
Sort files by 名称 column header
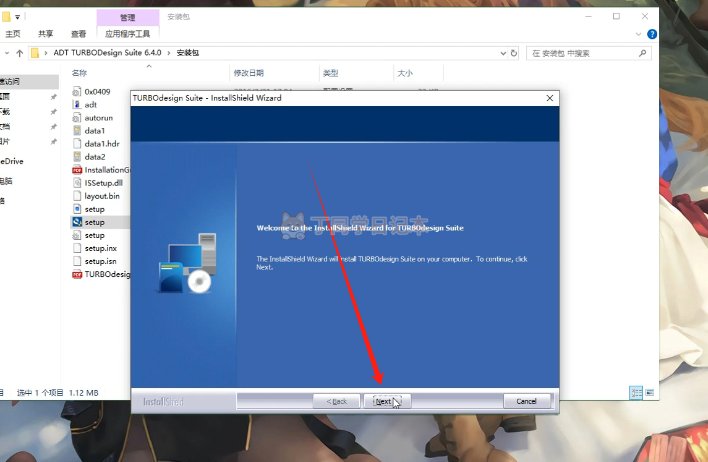[x=80, y=73]
